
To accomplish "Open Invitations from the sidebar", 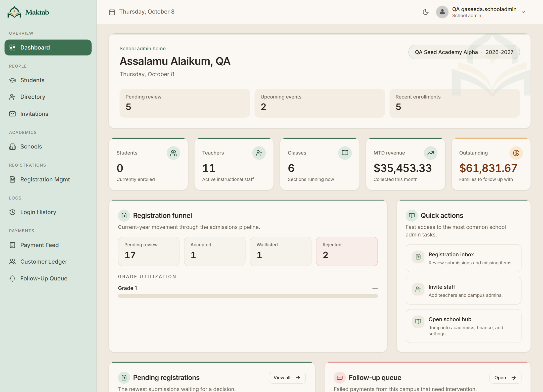I will tap(48, 114).
